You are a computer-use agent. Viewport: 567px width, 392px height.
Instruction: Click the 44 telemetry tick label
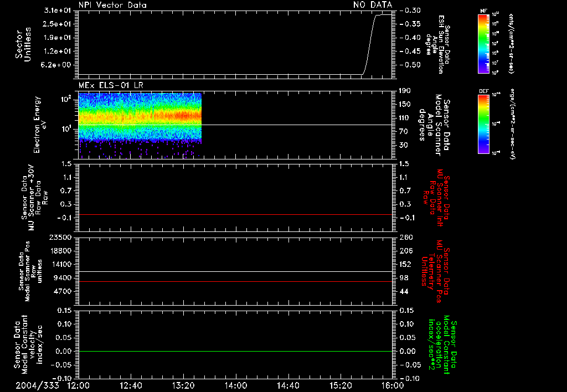click(x=403, y=291)
